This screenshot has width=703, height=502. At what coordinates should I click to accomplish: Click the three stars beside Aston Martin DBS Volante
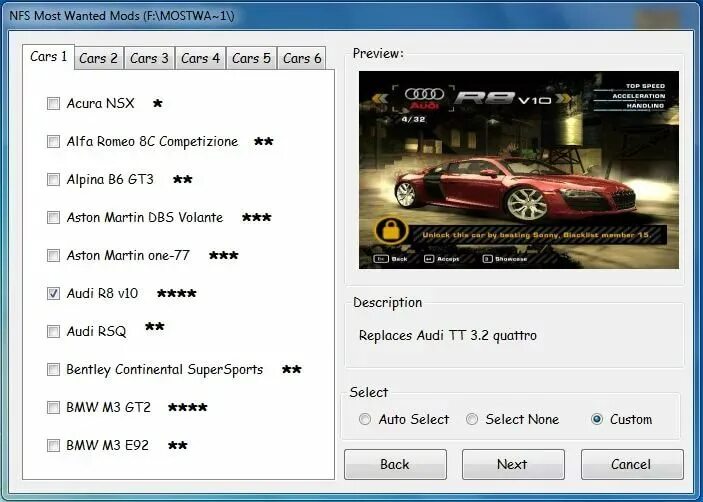coord(256,217)
